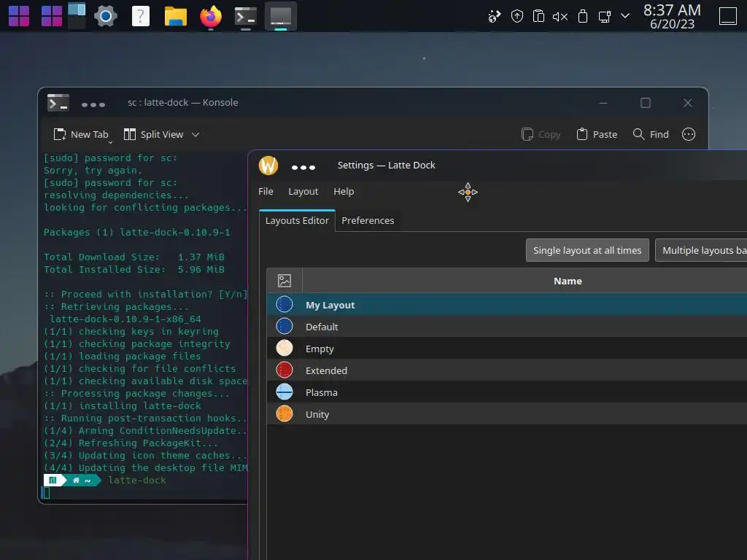
Task: Click the blue color circle of My Layout
Action: coord(285,304)
